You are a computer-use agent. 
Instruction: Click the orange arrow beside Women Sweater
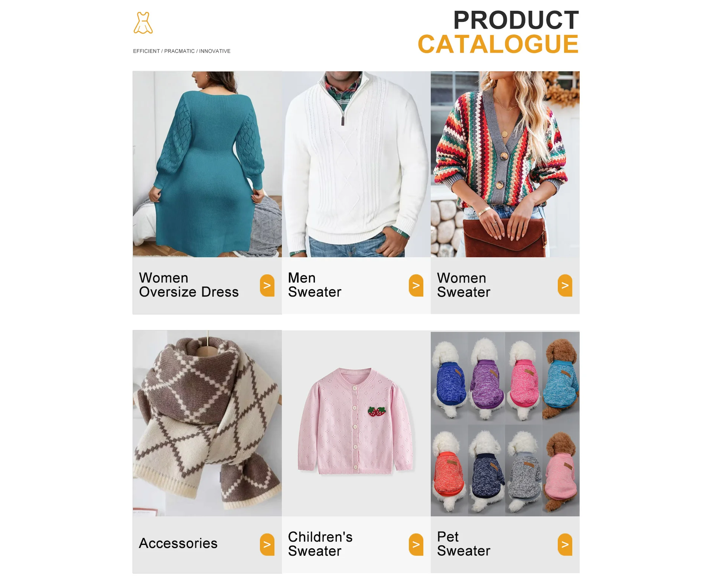[x=565, y=285]
